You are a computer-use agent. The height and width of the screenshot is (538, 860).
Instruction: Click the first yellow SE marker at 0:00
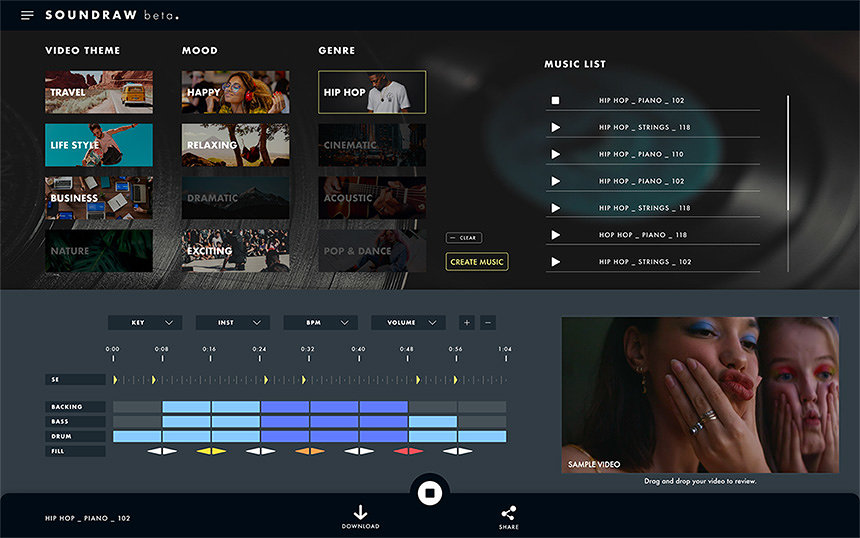[115, 380]
